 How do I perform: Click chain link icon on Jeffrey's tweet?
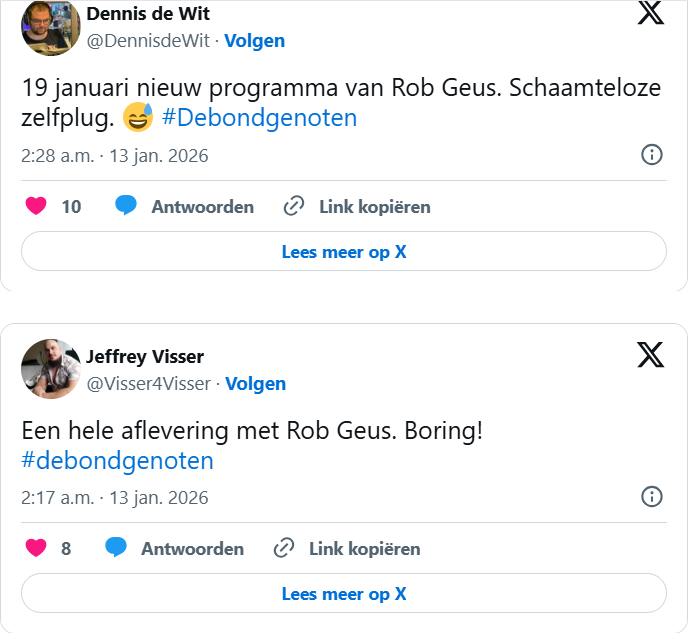pos(284,549)
